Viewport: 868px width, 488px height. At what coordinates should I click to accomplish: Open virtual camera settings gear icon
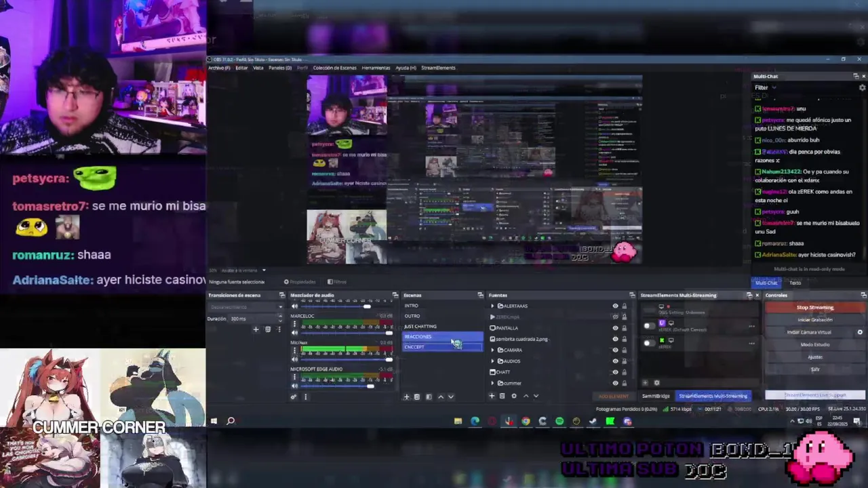click(860, 332)
